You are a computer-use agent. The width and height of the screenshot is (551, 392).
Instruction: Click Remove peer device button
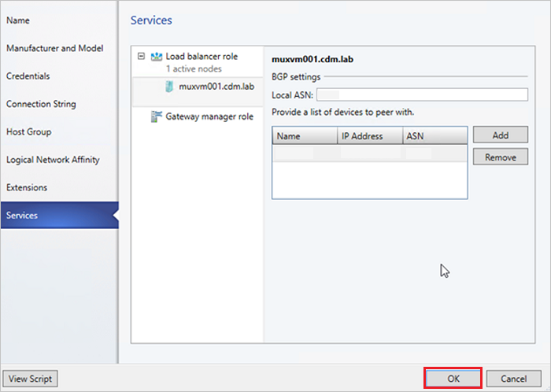coord(501,157)
